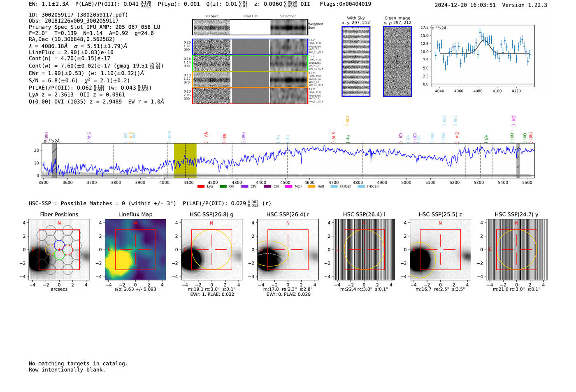Click the m:19.1 rc:3.0" caption under g image
This screenshot has width=576, height=392.
coord(212,289)
